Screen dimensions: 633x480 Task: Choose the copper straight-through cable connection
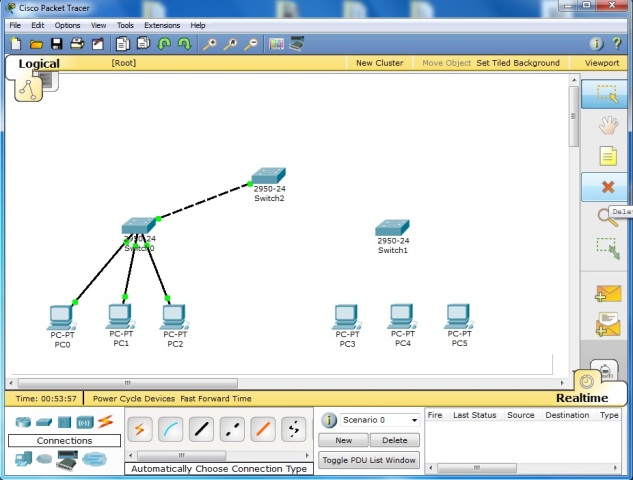pos(201,429)
